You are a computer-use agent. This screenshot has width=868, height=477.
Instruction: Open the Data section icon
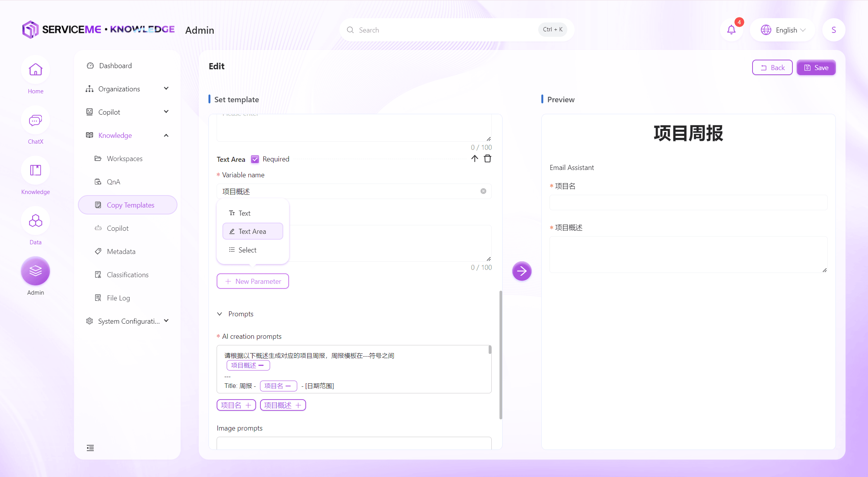pos(35,221)
